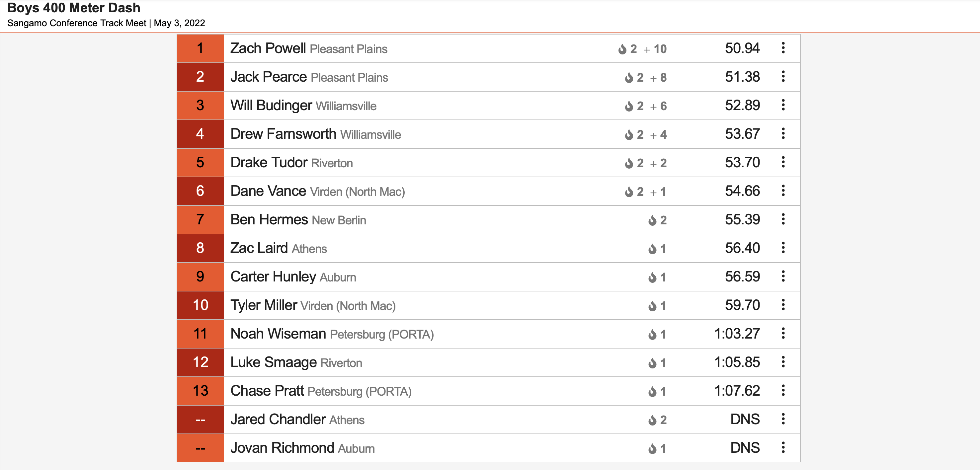Open the more options for Noah Wiseman
Viewport: 980px width, 470px height.
click(783, 334)
